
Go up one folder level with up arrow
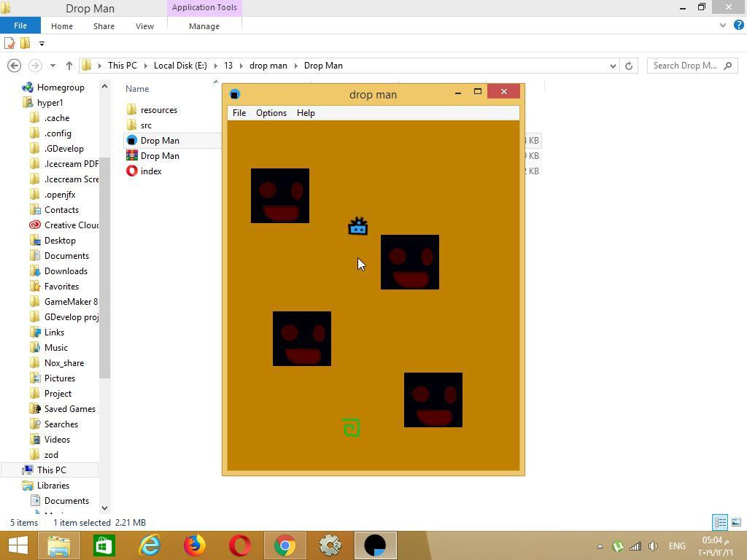tap(69, 66)
